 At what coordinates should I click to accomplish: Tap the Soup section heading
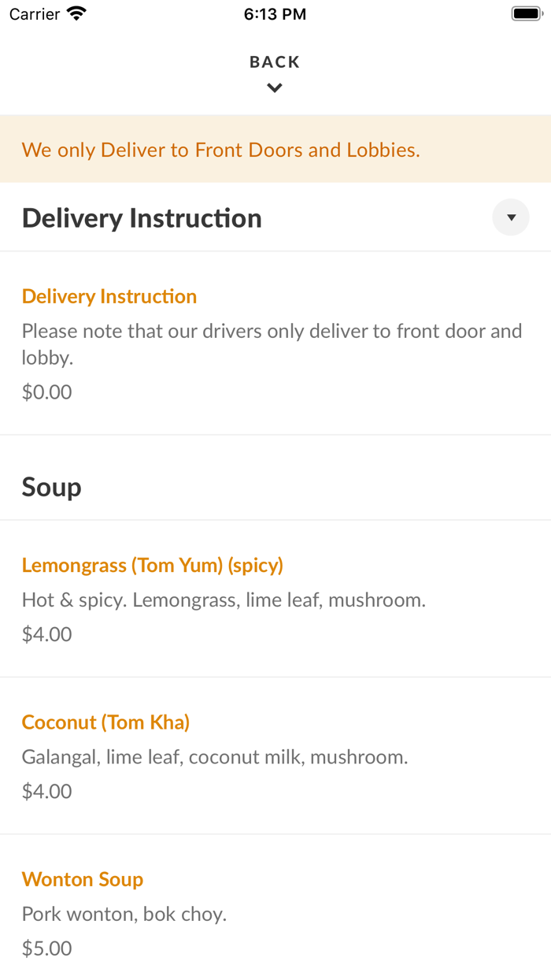point(52,487)
